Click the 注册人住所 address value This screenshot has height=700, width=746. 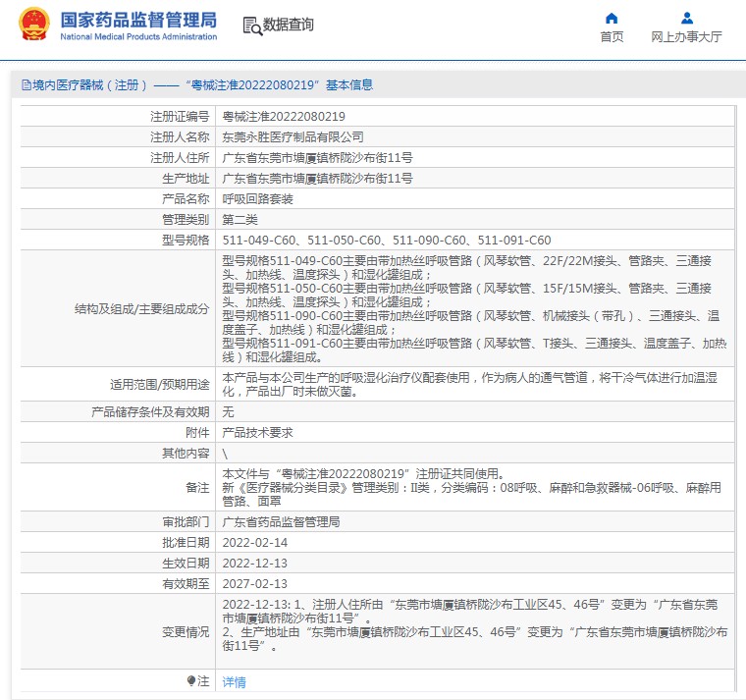(317, 157)
